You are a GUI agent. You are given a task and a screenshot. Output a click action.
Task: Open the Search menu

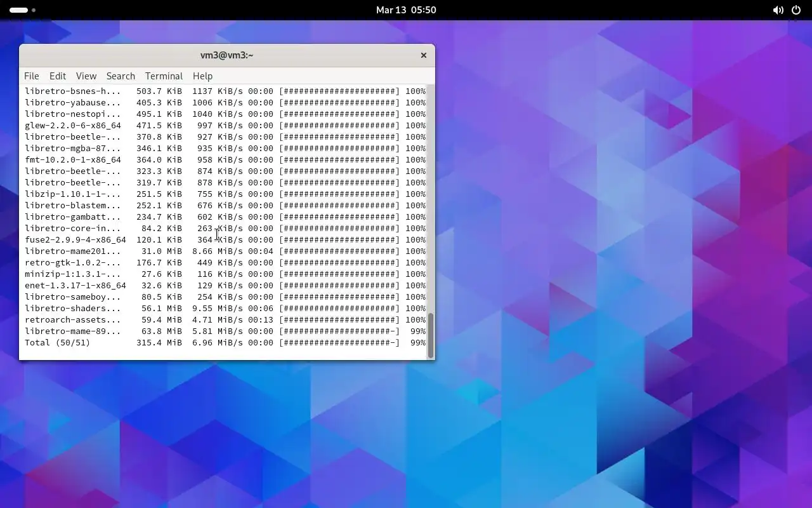[121, 76]
